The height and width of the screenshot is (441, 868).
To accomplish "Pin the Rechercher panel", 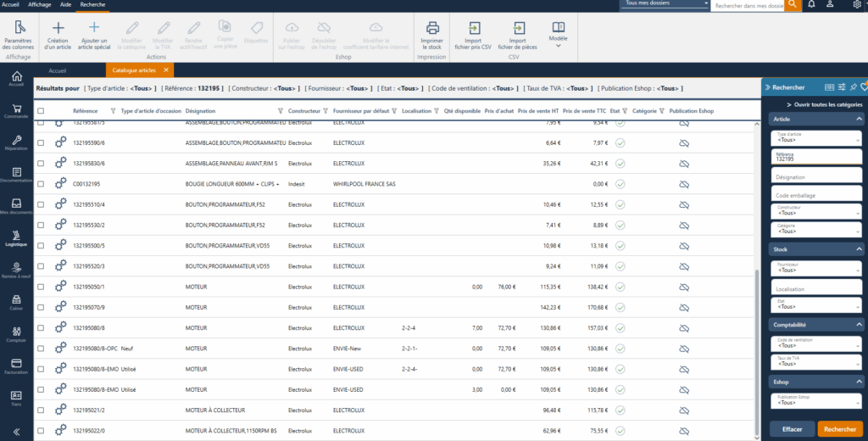I will coord(853,87).
